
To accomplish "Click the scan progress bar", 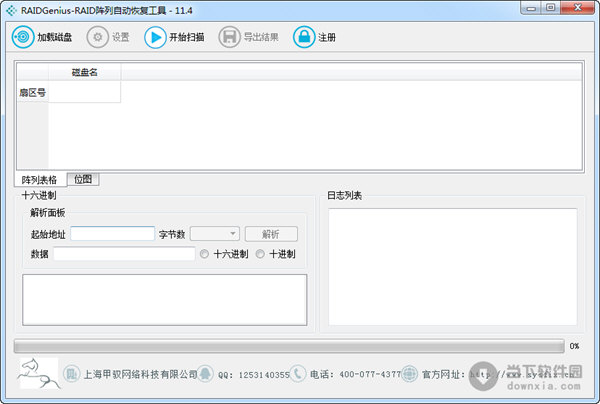I will (289, 346).
